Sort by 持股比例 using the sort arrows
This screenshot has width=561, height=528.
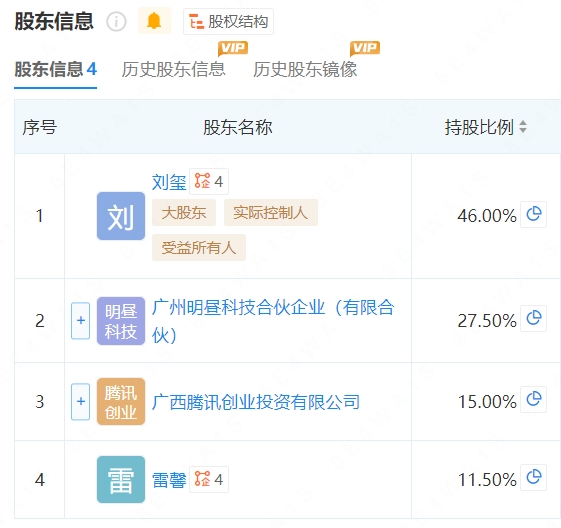(523, 127)
